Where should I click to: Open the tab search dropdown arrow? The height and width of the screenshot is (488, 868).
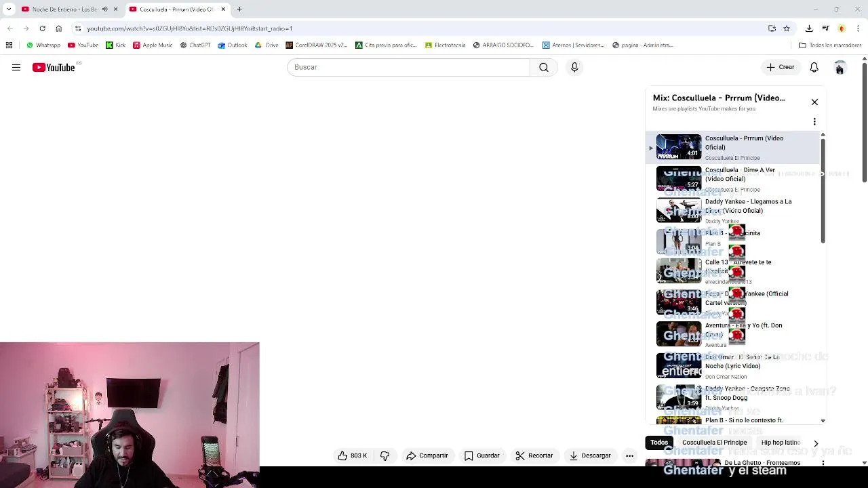[x=8, y=9]
